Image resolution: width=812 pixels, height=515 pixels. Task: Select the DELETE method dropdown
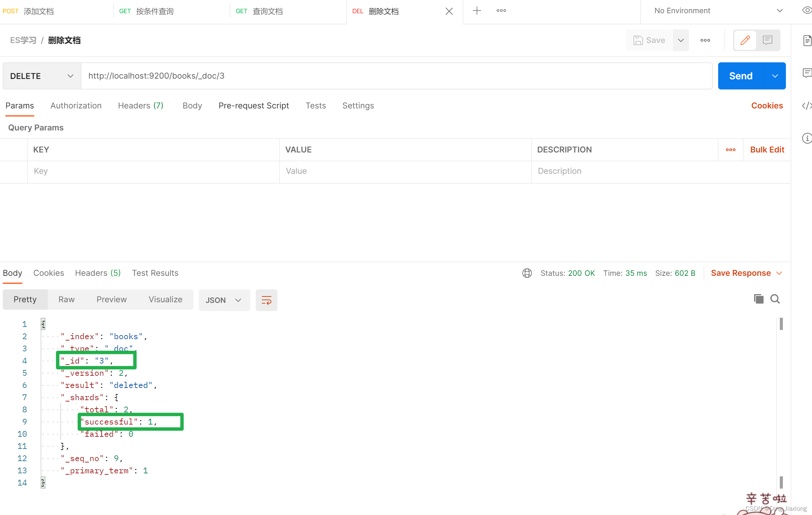41,76
